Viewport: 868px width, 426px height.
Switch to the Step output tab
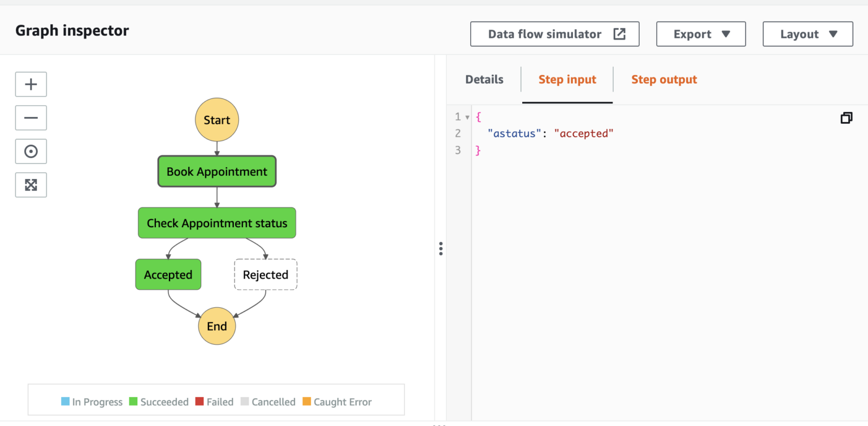pyautogui.click(x=664, y=80)
